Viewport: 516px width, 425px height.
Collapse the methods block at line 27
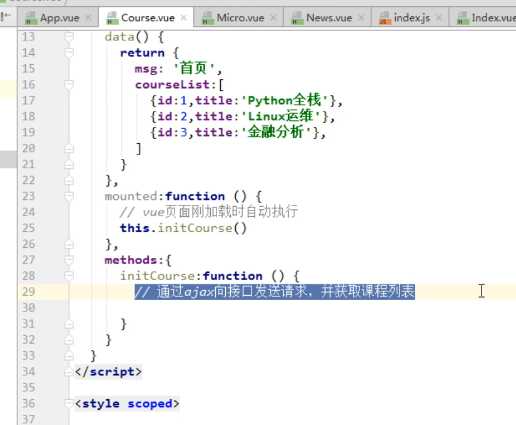point(69,260)
